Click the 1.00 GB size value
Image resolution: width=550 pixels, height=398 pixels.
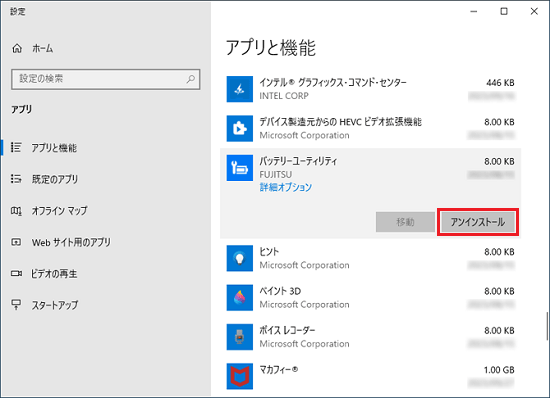click(x=499, y=370)
